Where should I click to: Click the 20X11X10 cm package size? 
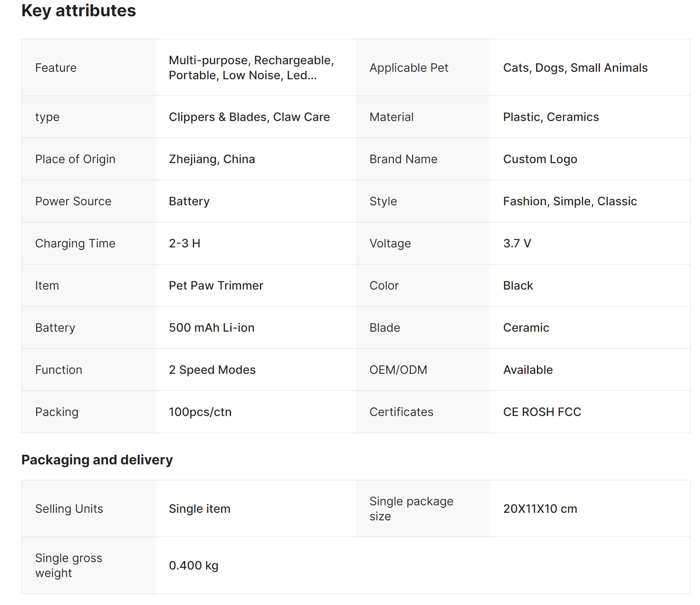[540, 509]
